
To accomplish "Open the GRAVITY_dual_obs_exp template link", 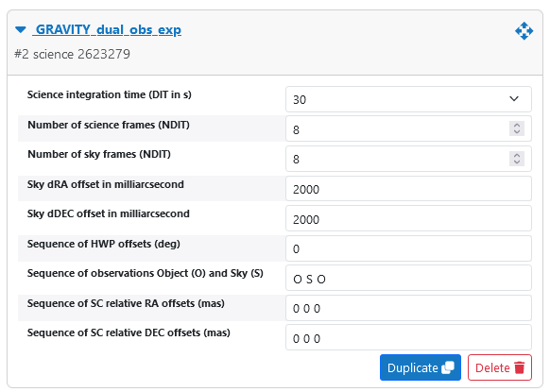I will click(107, 30).
